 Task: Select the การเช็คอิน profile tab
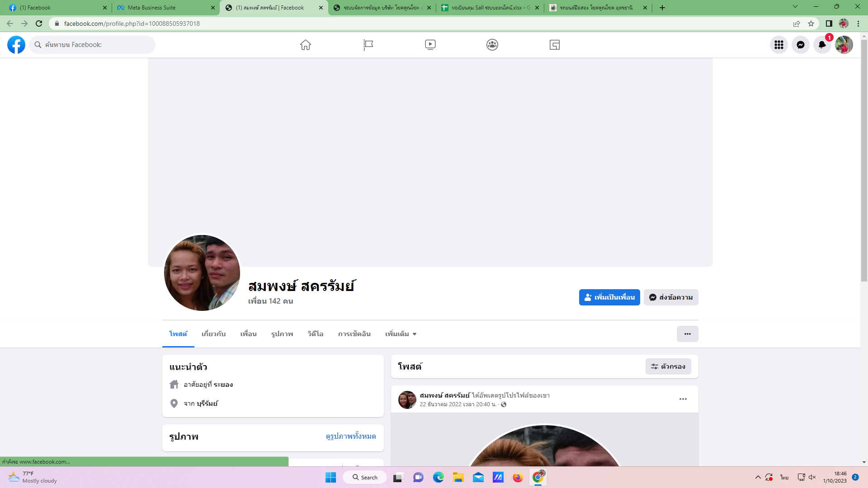[x=354, y=334]
